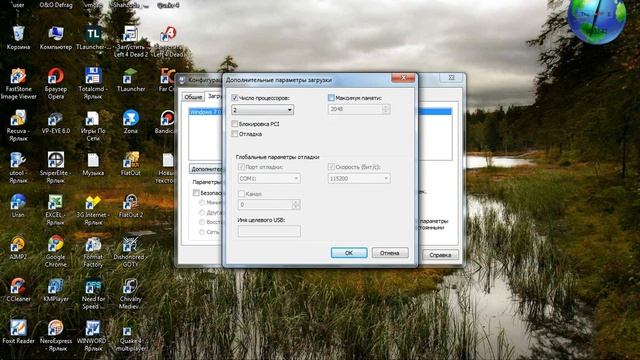The width and height of the screenshot is (640, 360).
Task: Confirm settings with the OK button
Action: coord(349,253)
